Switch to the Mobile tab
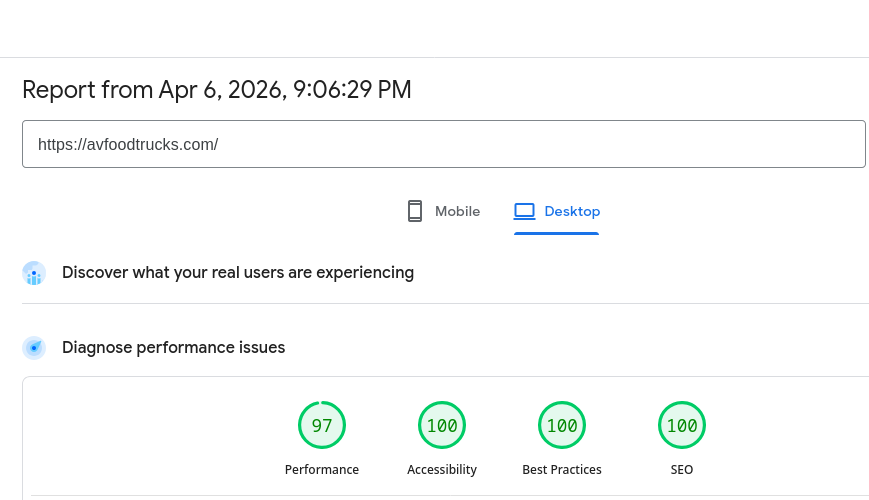 pos(443,211)
